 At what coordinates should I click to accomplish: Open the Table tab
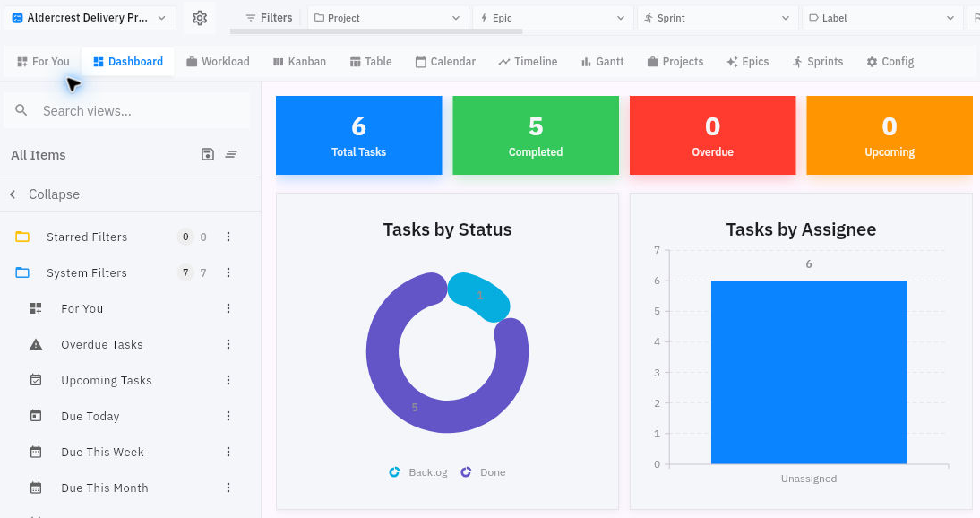pos(371,61)
